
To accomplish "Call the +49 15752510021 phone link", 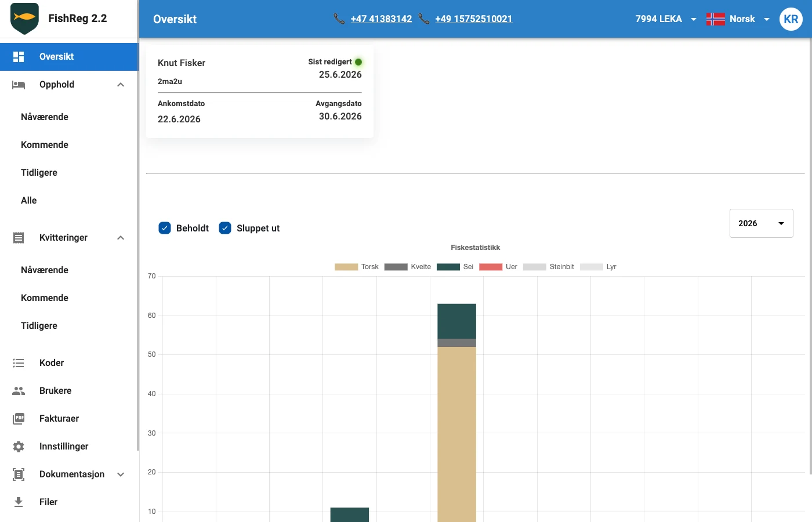I will pyautogui.click(x=474, y=19).
